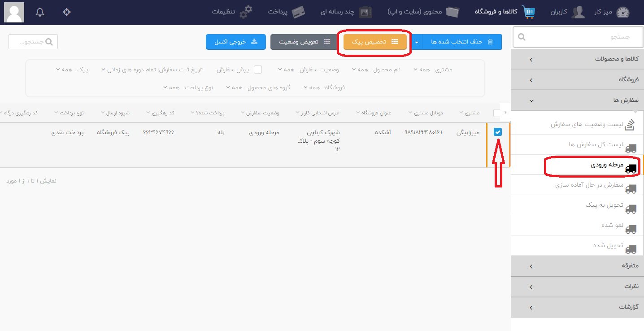Open مشتری filter dropdown
This screenshot has height=331, width=644.
tap(433, 70)
